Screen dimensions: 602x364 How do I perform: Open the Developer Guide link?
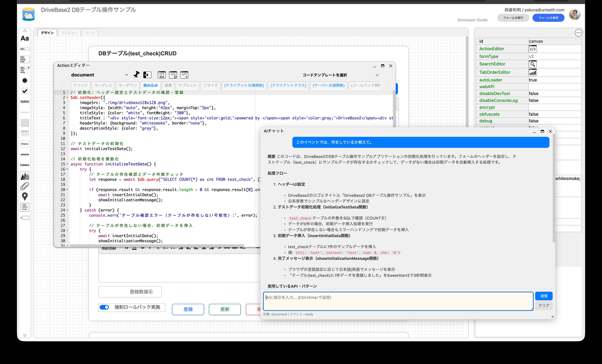point(472,20)
